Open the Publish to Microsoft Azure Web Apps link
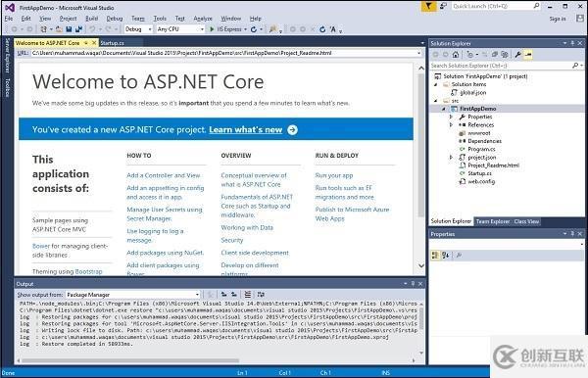588x378 pixels. 352,213
